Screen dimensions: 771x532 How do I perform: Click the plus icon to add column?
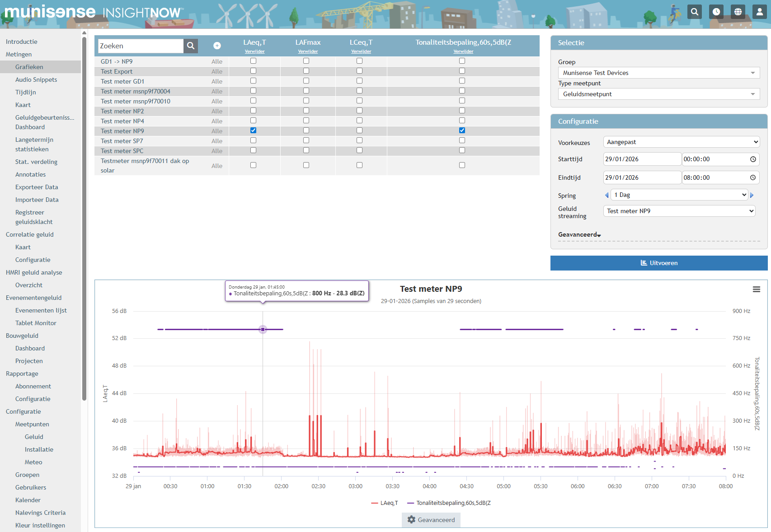click(217, 46)
